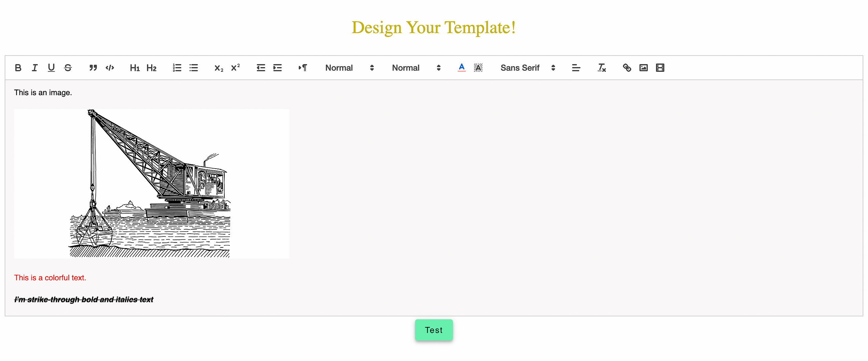Image resolution: width=868 pixels, height=361 pixels.
Task: Toggle ordered list formatting
Action: pyautogui.click(x=177, y=67)
